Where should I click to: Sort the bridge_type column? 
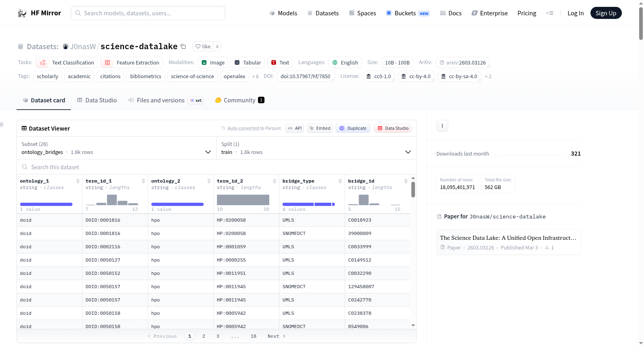click(x=340, y=181)
